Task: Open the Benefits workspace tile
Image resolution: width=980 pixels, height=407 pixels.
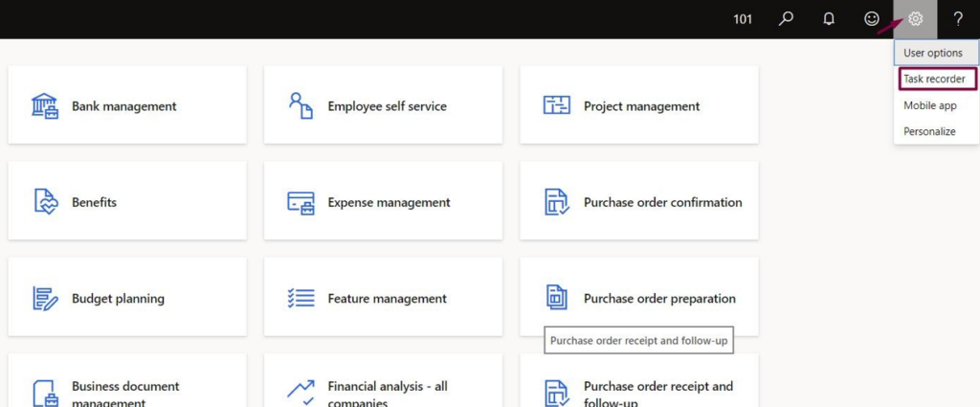Action: coord(127,201)
